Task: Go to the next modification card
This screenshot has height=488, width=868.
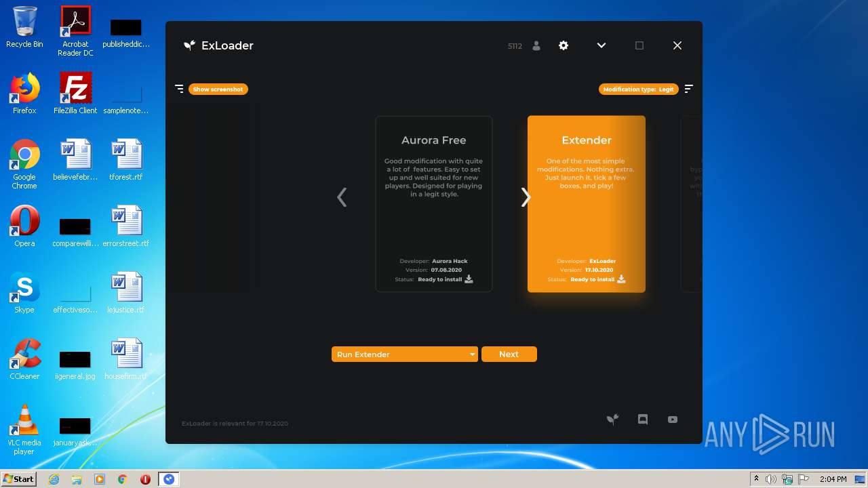Action: click(526, 197)
